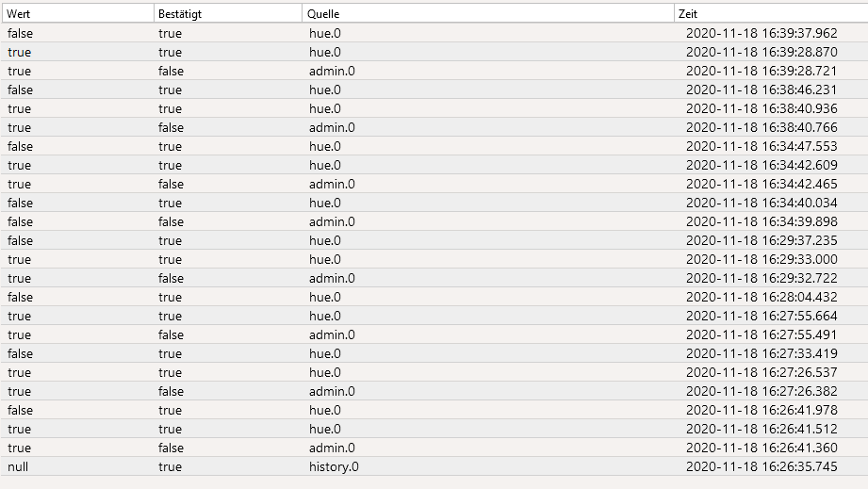Select the row timestamped 16:27:26.537
This screenshot has width=868, height=489.
[x=434, y=372]
